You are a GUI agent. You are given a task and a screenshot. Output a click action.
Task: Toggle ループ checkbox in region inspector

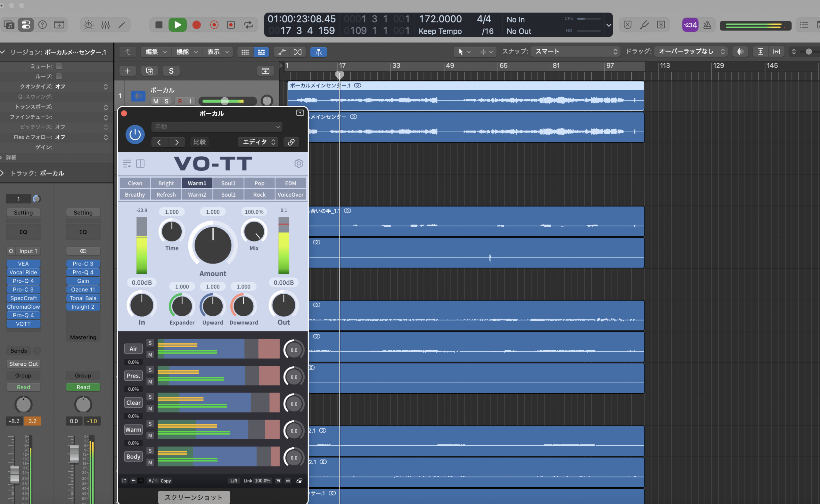pos(59,76)
